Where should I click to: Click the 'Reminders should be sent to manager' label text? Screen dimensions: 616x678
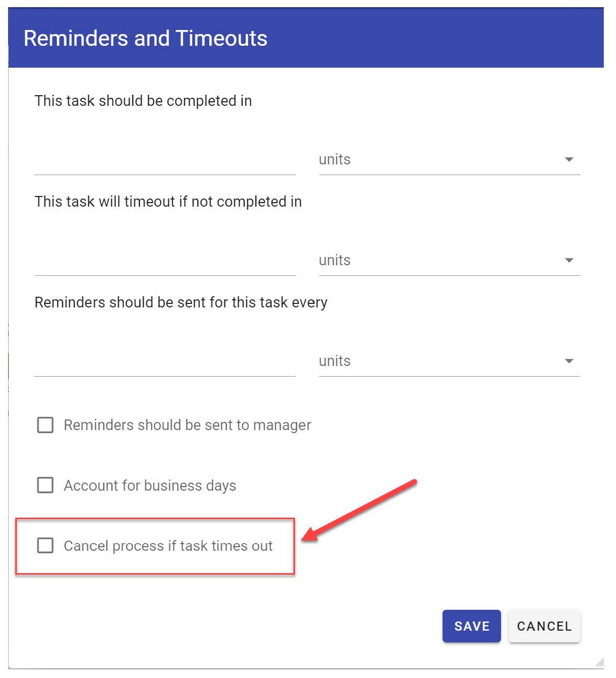(187, 425)
